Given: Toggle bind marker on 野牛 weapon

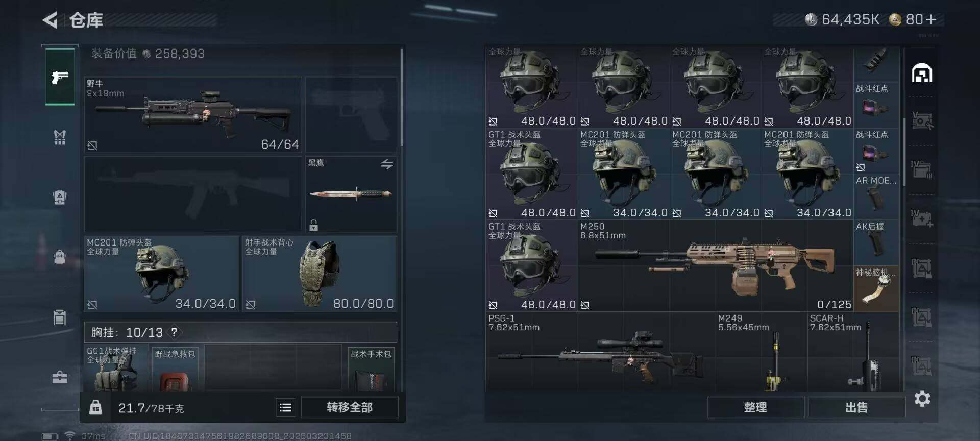Looking at the screenshot, I should point(92,145).
